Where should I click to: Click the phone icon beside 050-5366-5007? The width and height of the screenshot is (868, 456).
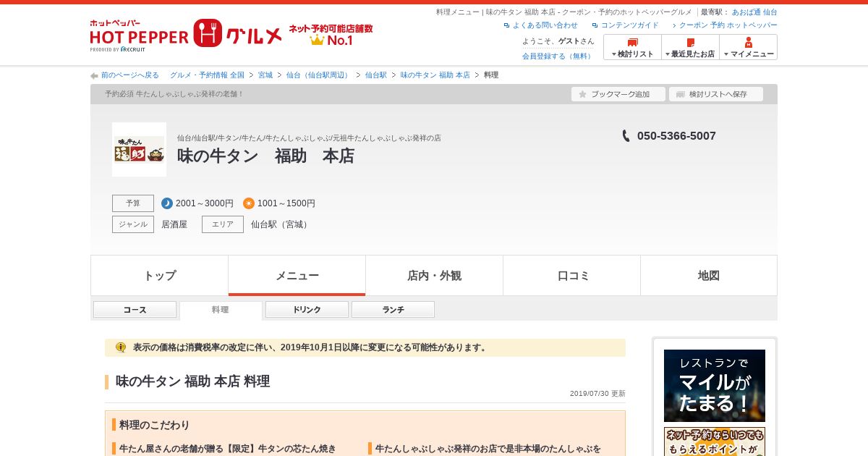[x=626, y=135]
